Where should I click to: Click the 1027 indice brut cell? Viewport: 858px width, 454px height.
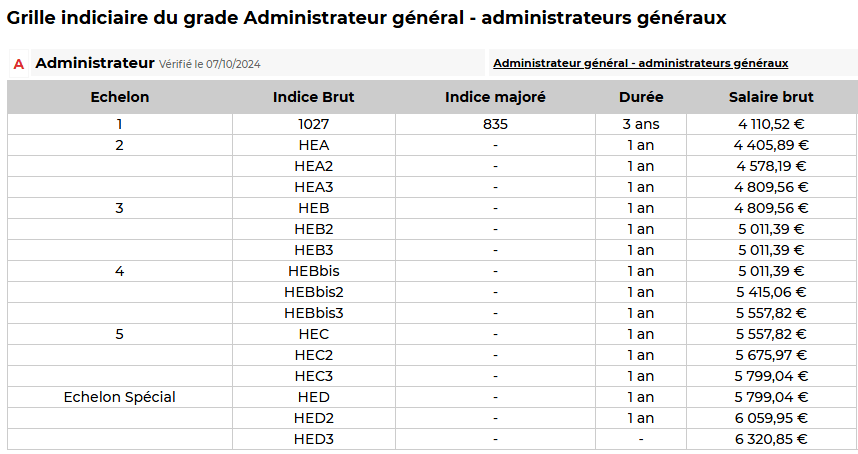(x=313, y=124)
